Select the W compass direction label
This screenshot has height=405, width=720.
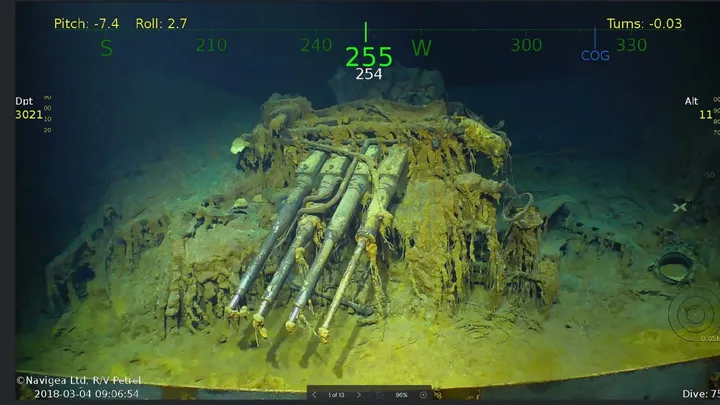click(x=421, y=48)
